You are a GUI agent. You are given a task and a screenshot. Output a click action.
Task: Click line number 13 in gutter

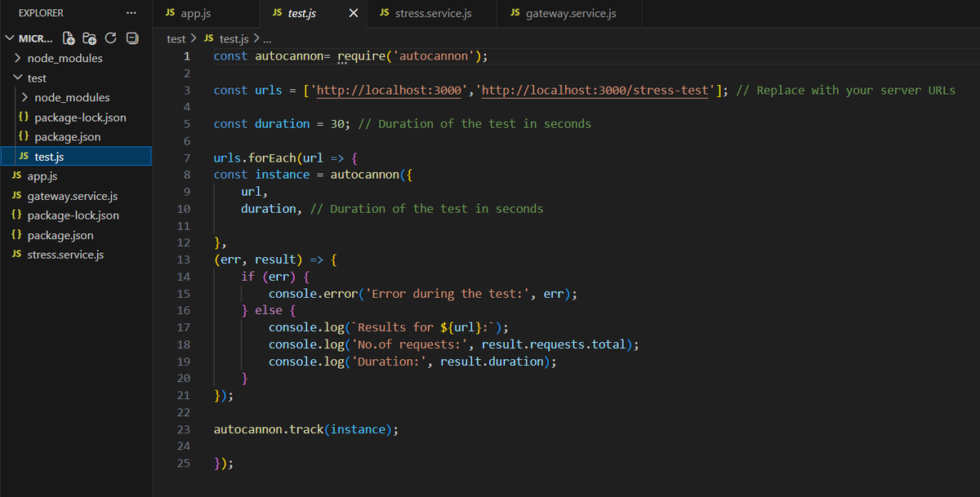point(184,260)
